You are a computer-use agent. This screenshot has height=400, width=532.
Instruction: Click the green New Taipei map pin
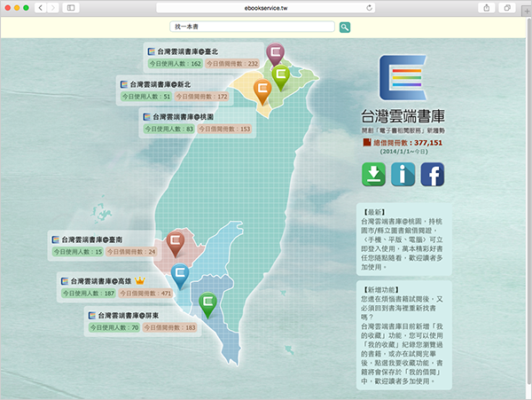coord(280,78)
